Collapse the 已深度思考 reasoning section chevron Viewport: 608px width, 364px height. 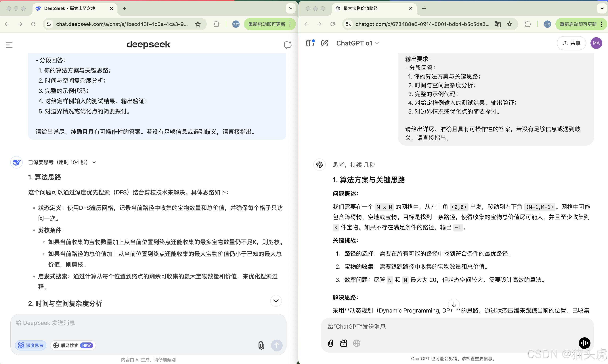(x=94, y=162)
